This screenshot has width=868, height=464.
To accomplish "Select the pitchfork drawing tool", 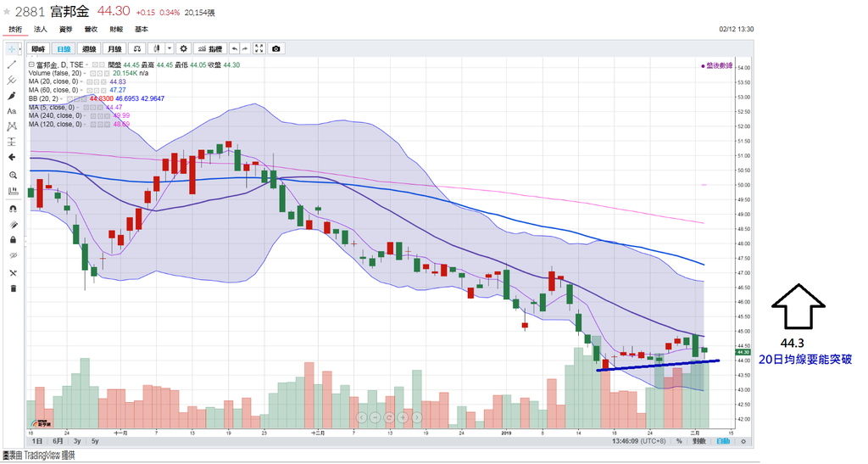I will [x=12, y=81].
